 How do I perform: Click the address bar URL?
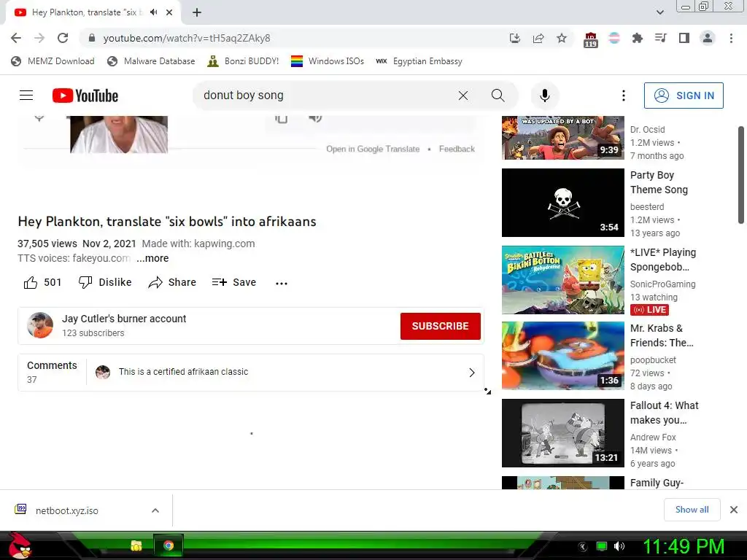click(187, 38)
